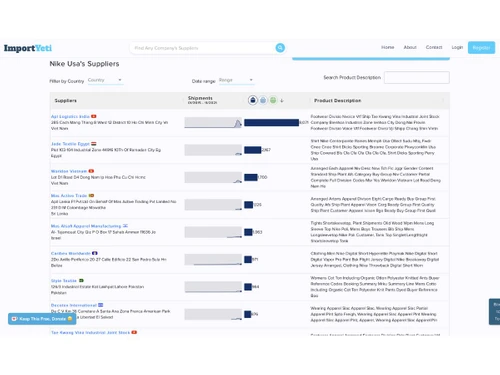Click the navy shipment bar for Jade Textile Egypt
This screenshot has width=500, height=375.
coord(253,150)
